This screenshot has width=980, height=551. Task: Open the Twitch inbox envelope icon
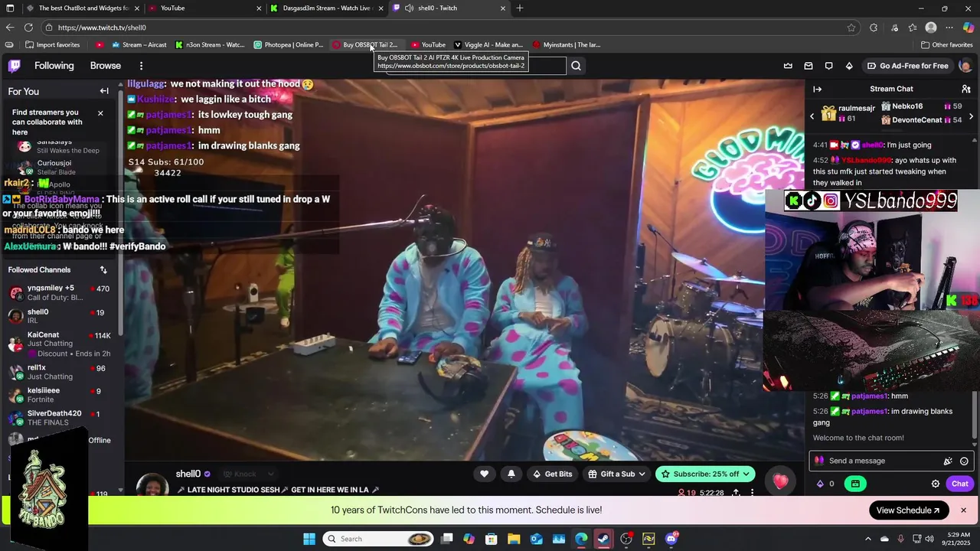coord(808,66)
